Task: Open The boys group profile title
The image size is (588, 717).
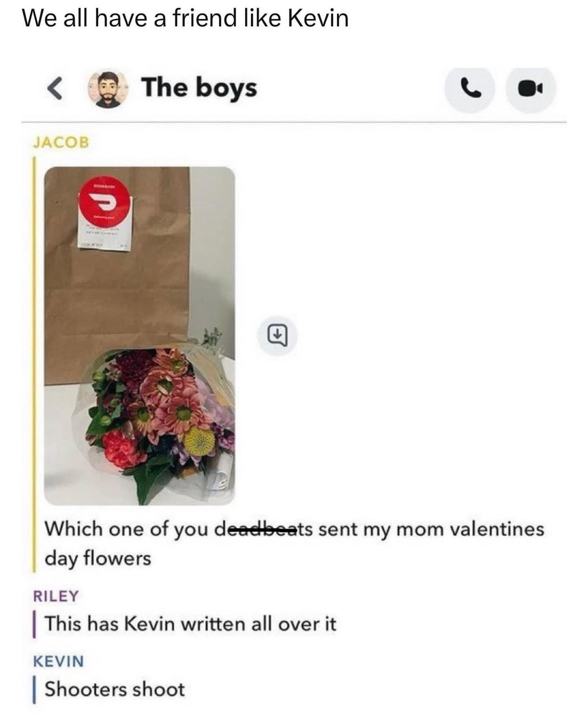Action: pos(199,88)
